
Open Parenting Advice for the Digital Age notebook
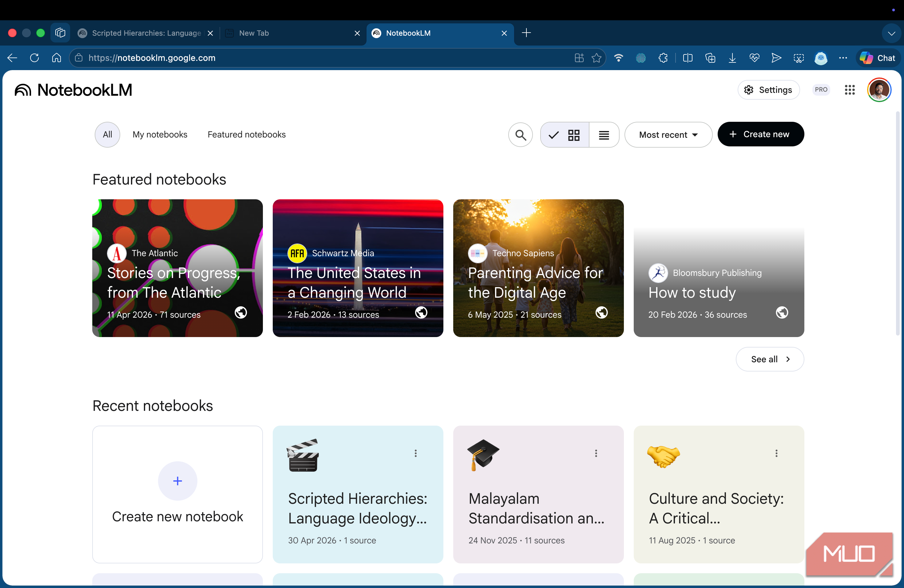(538, 268)
